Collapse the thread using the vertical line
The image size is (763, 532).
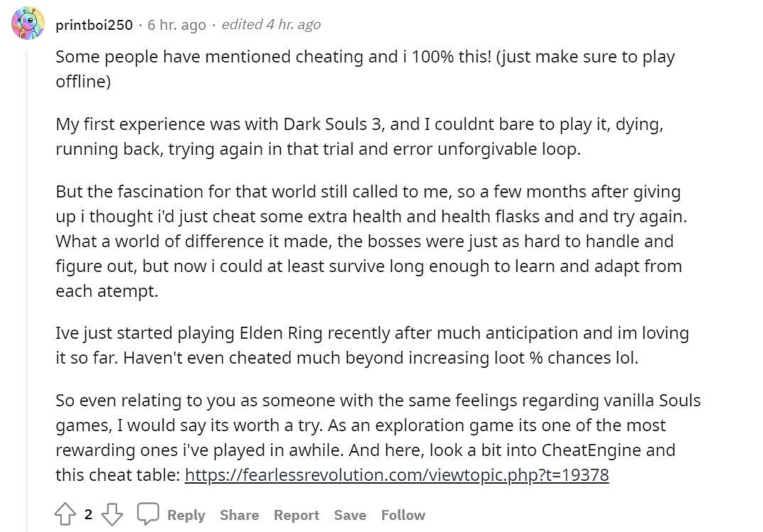(28, 284)
